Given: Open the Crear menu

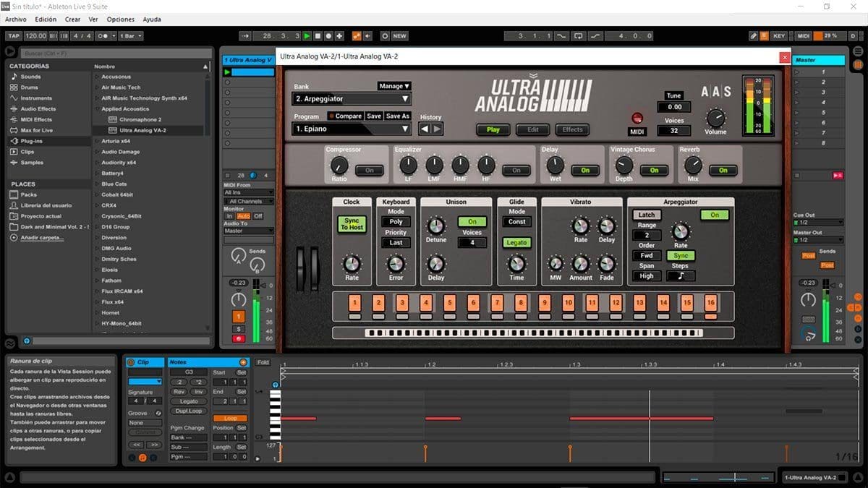Looking at the screenshot, I should (72, 20).
